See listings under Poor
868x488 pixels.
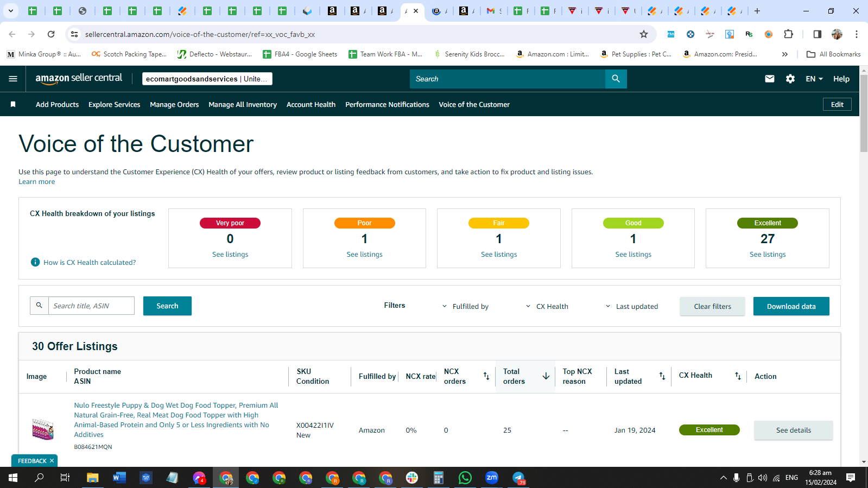[364, 254]
